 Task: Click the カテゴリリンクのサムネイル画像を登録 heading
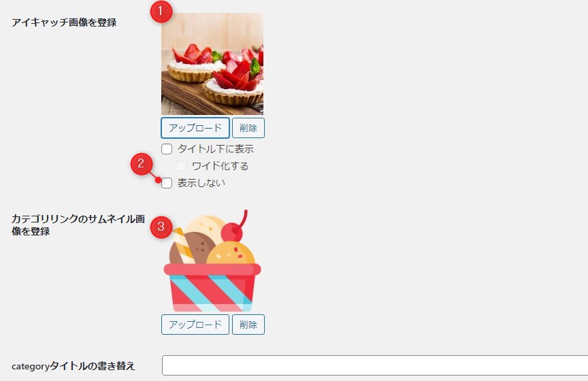coord(78,225)
